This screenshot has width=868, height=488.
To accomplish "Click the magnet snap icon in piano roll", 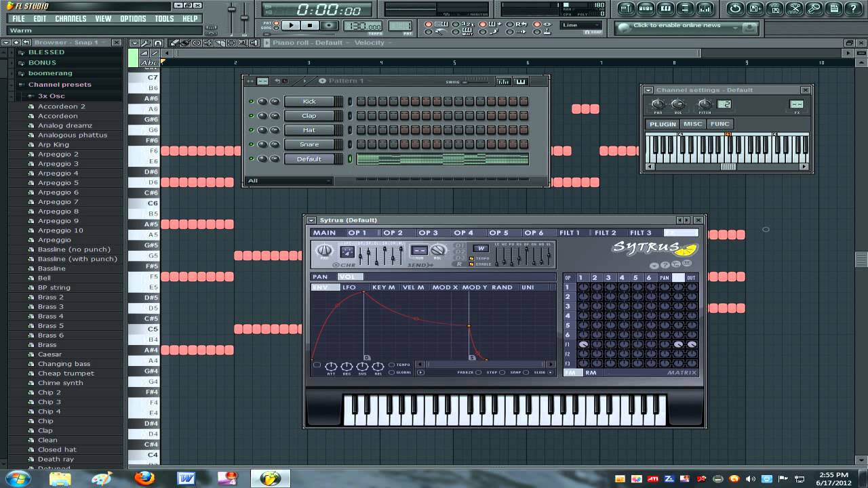I will [x=158, y=43].
